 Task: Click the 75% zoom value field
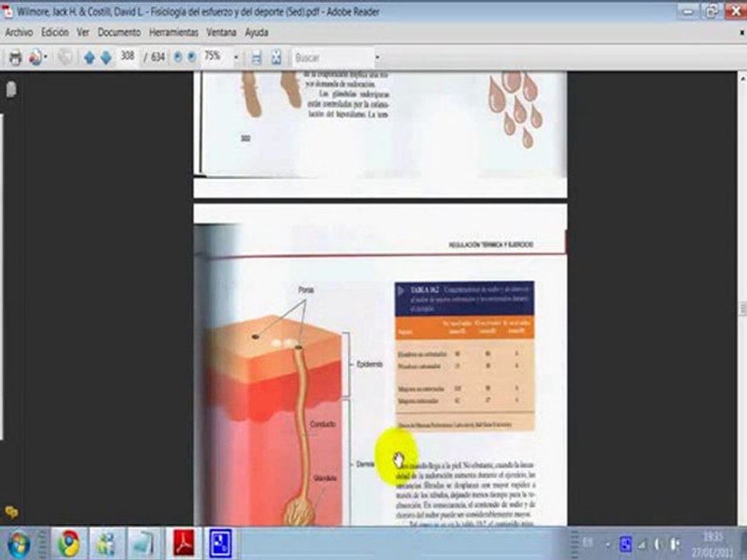(216, 57)
